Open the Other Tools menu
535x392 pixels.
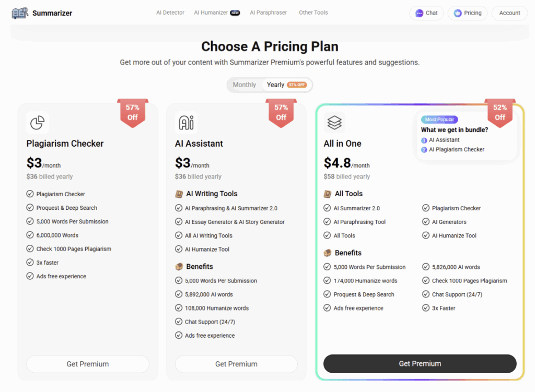point(313,13)
